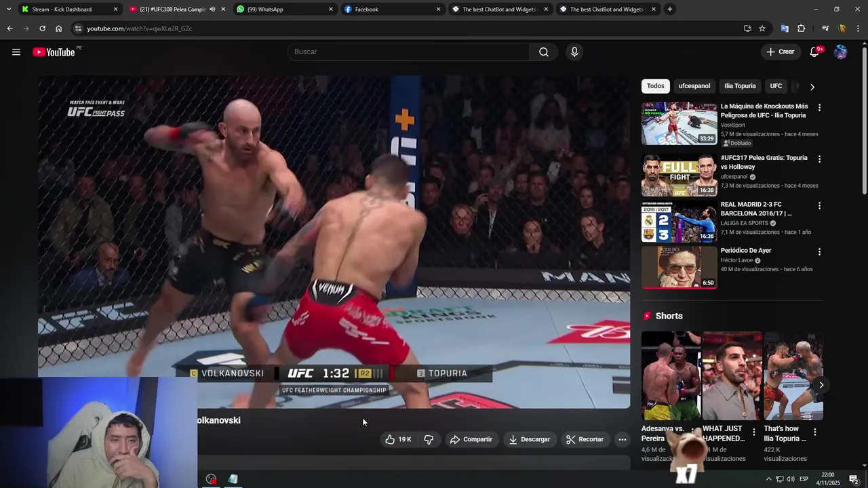Open the YouTube account avatar menu
868x488 pixels.
tap(840, 52)
